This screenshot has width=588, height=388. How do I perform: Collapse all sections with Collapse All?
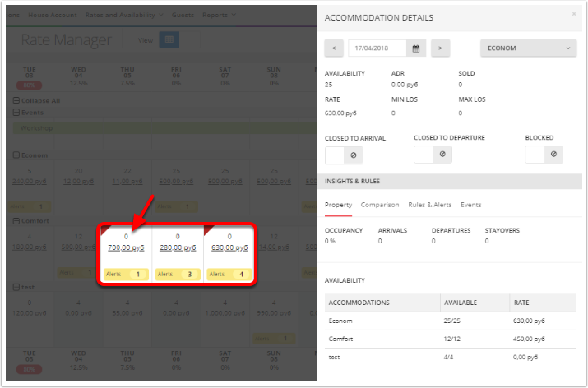[36, 100]
